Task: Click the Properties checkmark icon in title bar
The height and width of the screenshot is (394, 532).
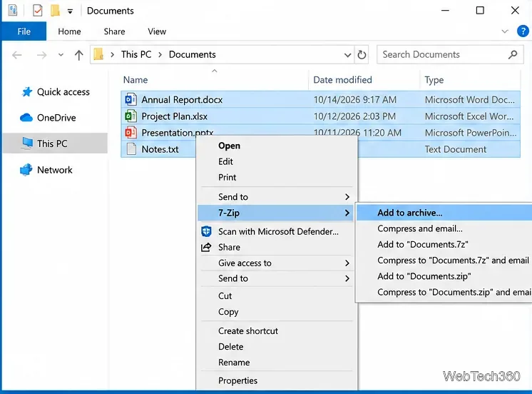Action: (38, 11)
